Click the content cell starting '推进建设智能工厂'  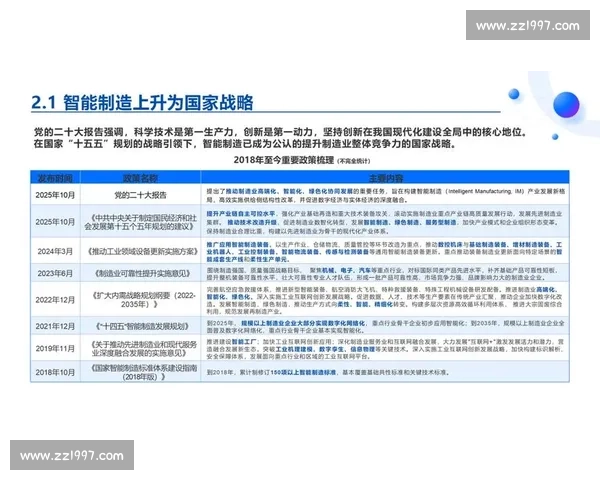[x=385, y=348]
